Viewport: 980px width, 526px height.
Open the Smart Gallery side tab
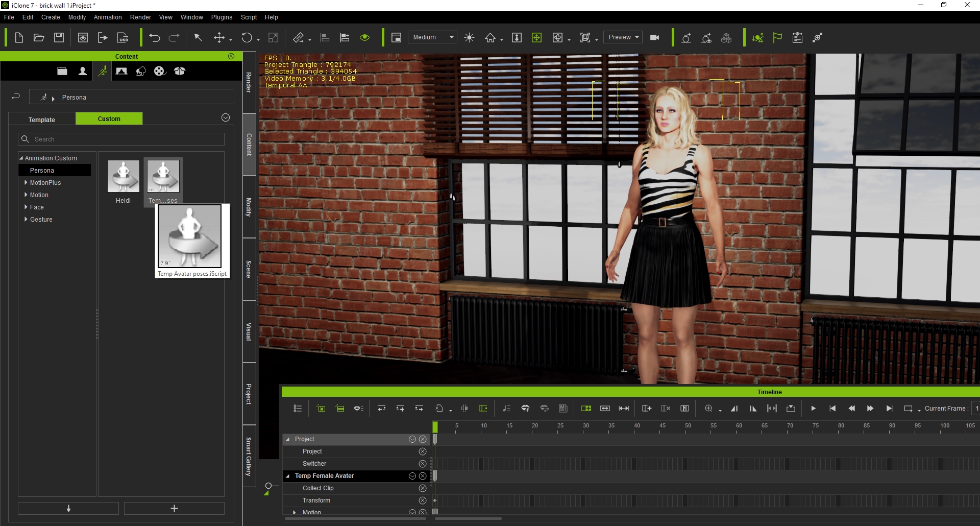[x=249, y=456]
